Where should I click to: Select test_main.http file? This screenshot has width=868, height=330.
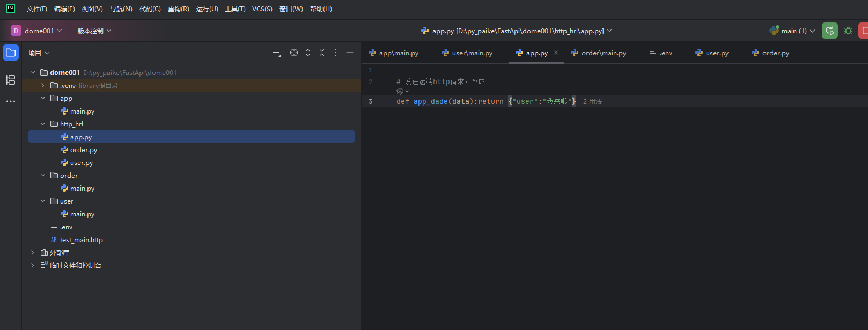pos(77,239)
